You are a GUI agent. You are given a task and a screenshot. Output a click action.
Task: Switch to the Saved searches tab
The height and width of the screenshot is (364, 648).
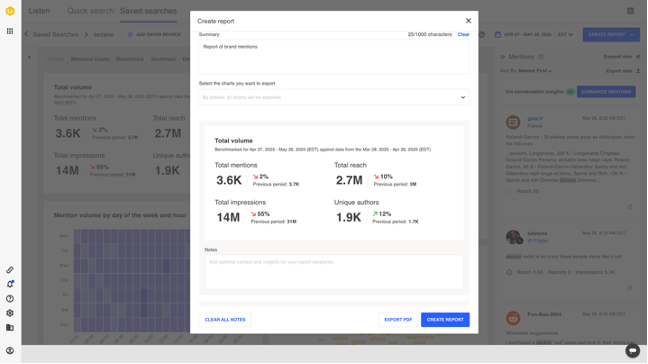tap(148, 11)
